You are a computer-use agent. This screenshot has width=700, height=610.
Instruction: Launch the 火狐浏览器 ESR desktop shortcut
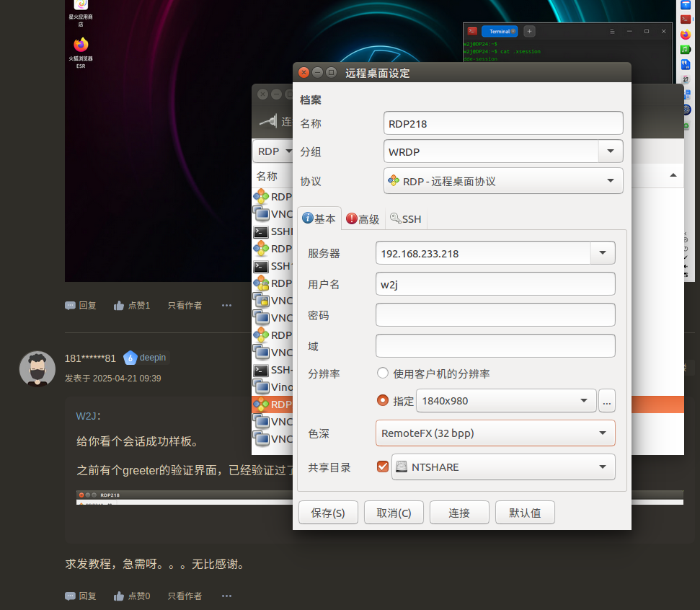[x=81, y=53]
